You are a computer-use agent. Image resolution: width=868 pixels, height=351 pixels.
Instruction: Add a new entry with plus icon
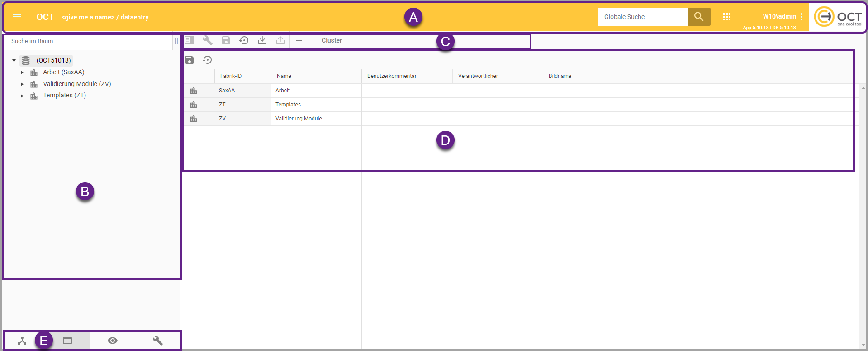(299, 41)
